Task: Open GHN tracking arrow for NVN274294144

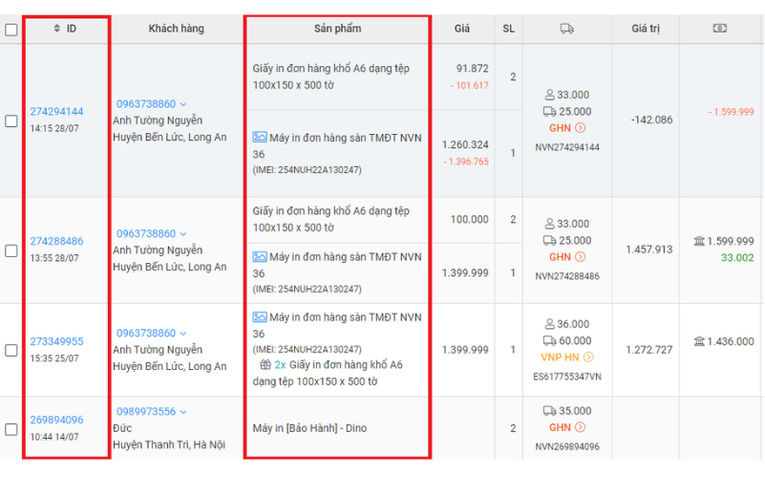Action: pos(580,128)
